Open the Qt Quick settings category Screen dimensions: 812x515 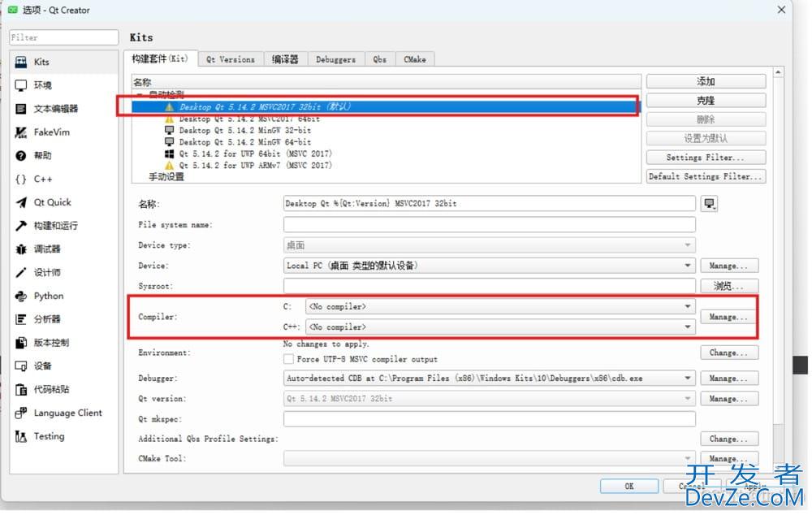coord(64,202)
